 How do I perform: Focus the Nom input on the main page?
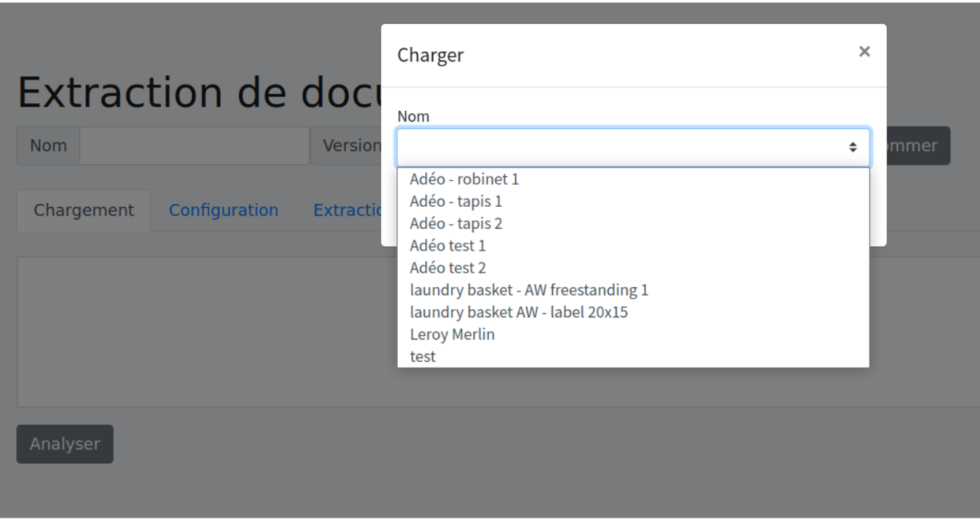pyautogui.click(x=194, y=146)
